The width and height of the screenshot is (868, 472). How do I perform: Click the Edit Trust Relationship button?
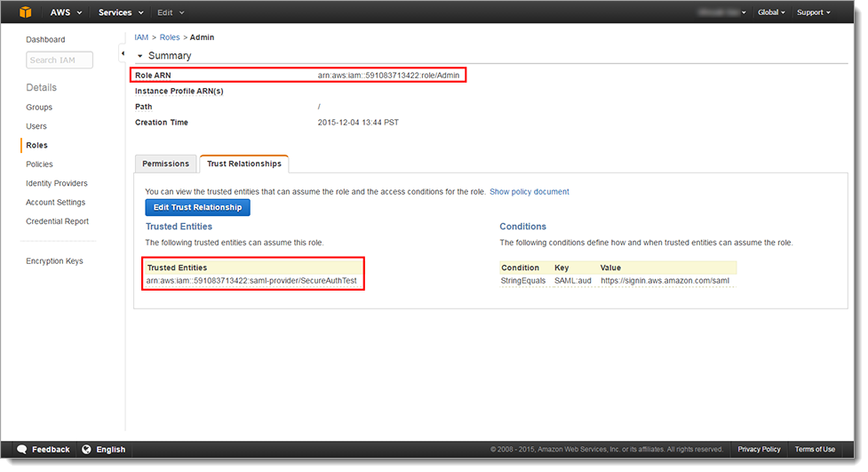click(x=197, y=207)
